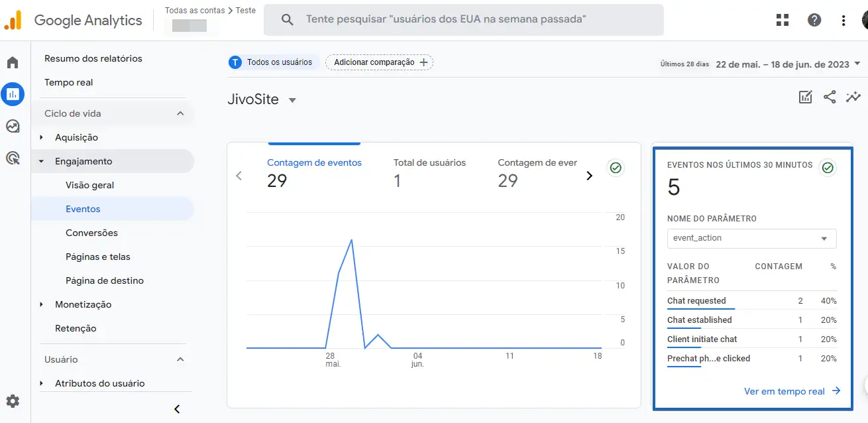Open the Google apps grid

783,20
